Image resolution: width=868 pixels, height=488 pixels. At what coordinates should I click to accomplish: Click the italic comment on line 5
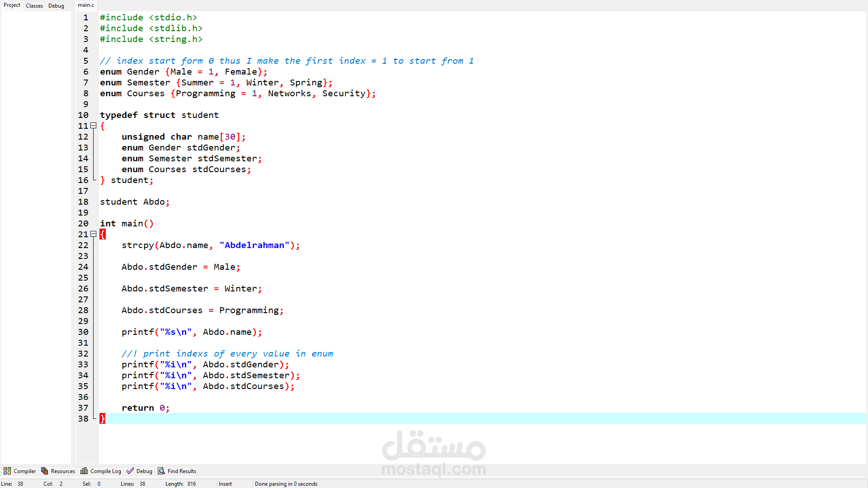click(x=287, y=61)
